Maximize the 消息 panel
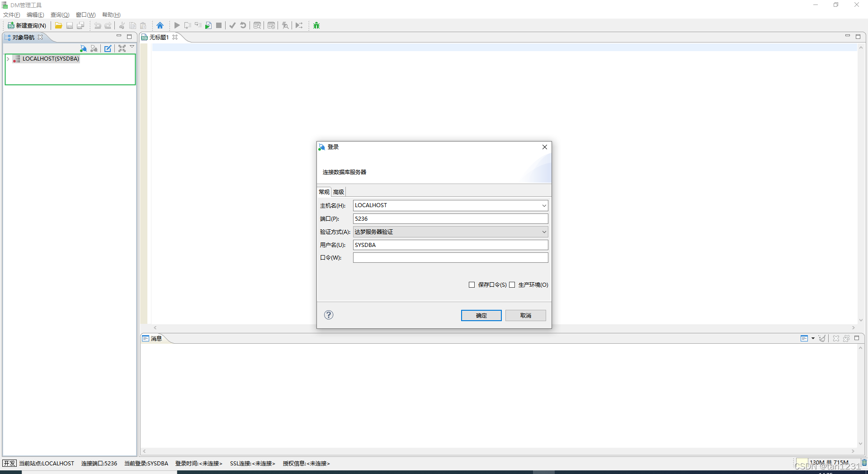Screen dimensions: 868x474 tap(856, 338)
